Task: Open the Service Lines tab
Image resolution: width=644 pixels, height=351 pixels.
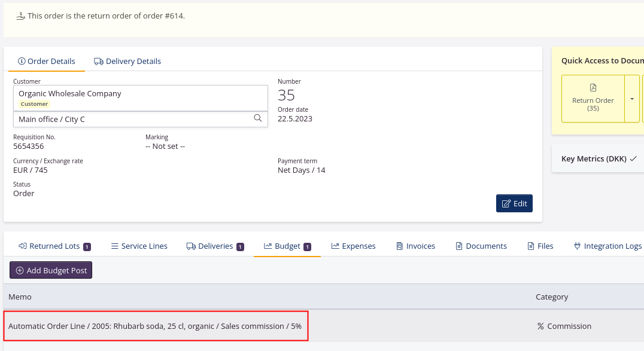Action: 139,246
